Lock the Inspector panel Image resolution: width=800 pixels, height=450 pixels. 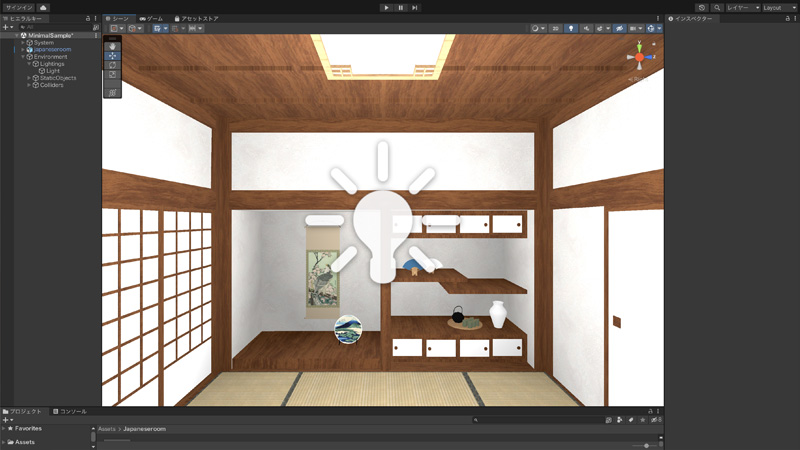pyautogui.click(x=788, y=18)
